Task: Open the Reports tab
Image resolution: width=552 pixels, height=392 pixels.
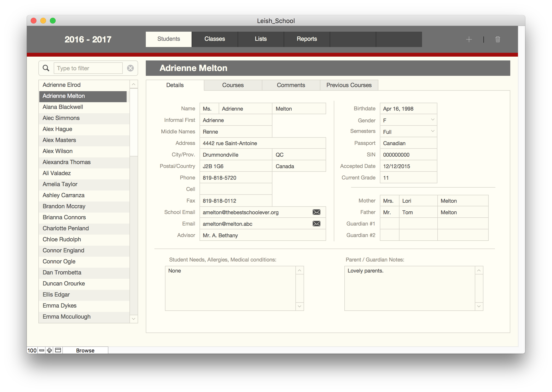Action: [x=307, y=39]
